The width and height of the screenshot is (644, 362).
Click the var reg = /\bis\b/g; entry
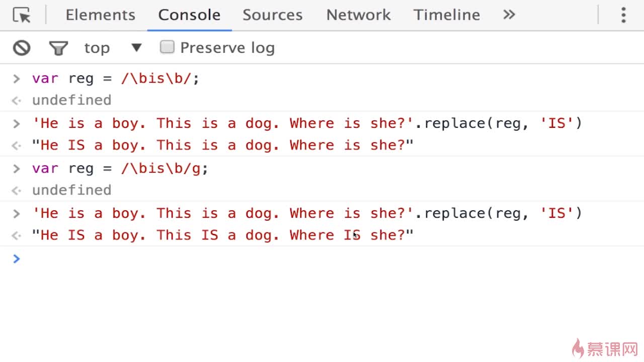tap(120, 168)
